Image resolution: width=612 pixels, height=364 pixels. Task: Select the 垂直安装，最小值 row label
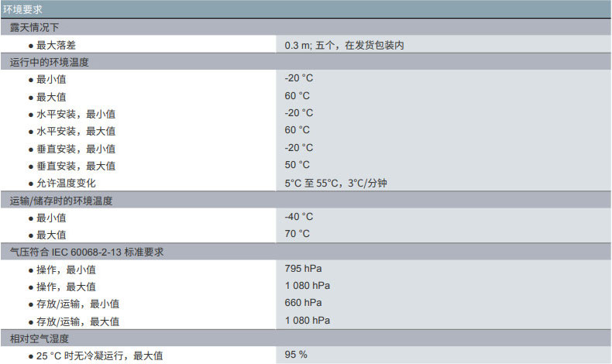tap(76, 148)
